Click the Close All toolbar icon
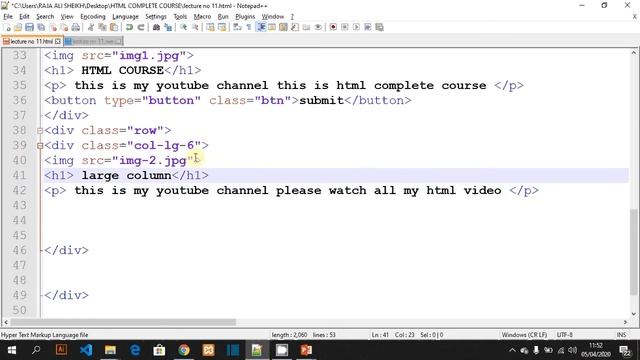 tap(64, 27)
